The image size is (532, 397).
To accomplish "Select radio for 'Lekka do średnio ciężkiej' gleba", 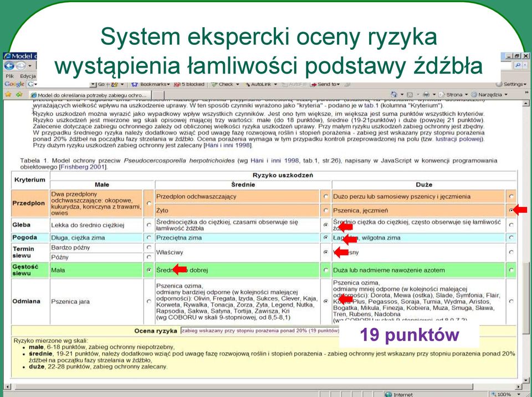I will point(149,225).
